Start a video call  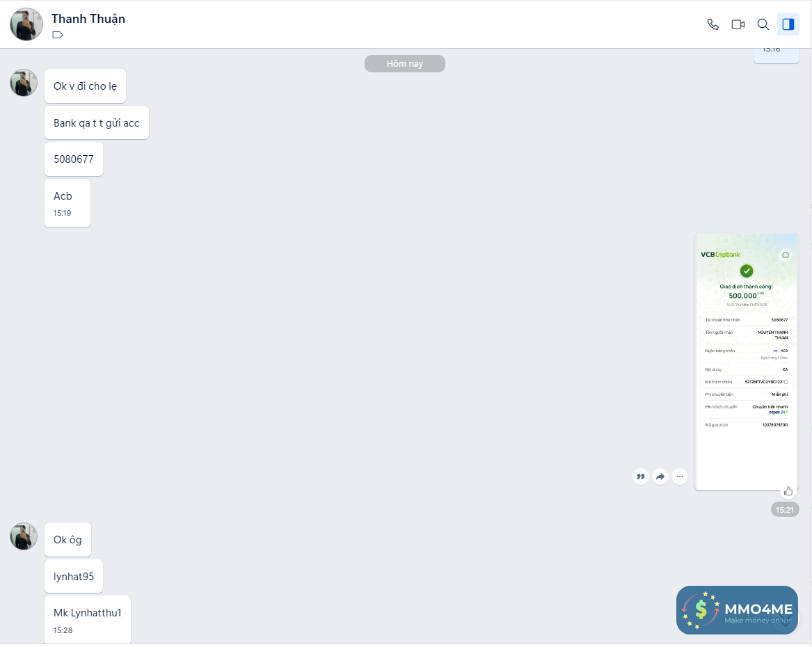click(x=738, y=24)
